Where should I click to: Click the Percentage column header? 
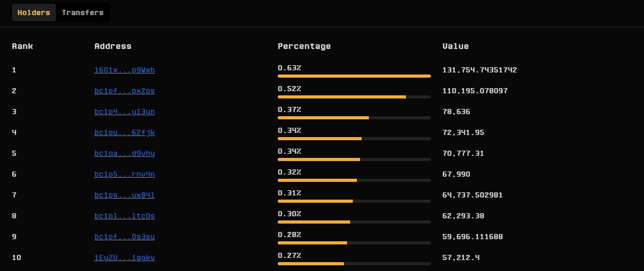(x=304, y=46)
